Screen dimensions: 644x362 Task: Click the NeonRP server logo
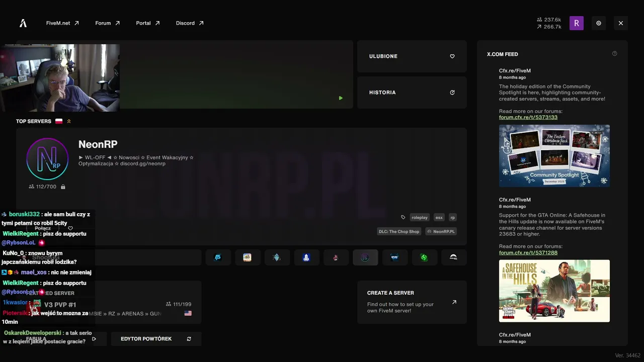[47, 159]
